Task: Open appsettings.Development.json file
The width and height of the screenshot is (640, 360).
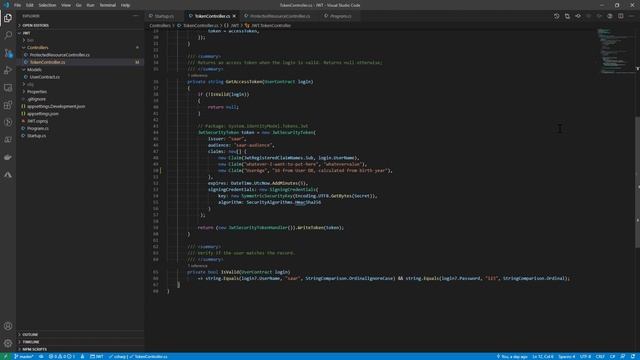Action: coord(80,107)
